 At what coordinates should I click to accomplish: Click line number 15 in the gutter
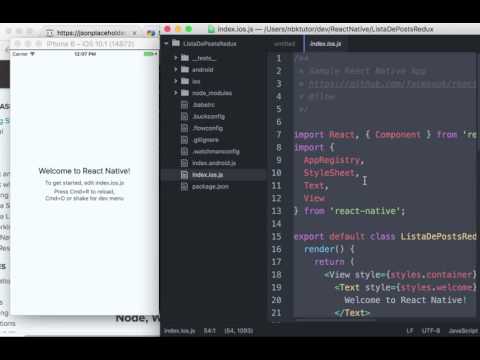pos(276,236)
